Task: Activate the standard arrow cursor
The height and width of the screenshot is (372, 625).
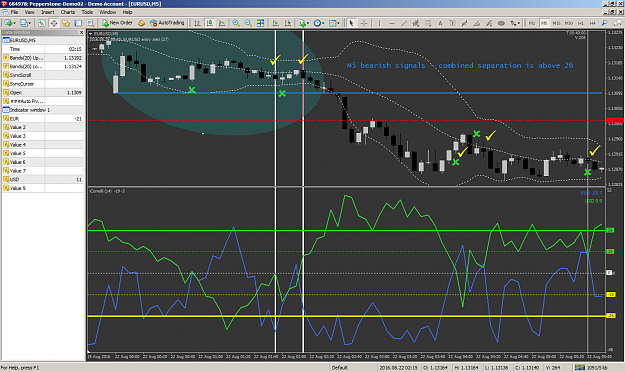Action: click(351, 23)
